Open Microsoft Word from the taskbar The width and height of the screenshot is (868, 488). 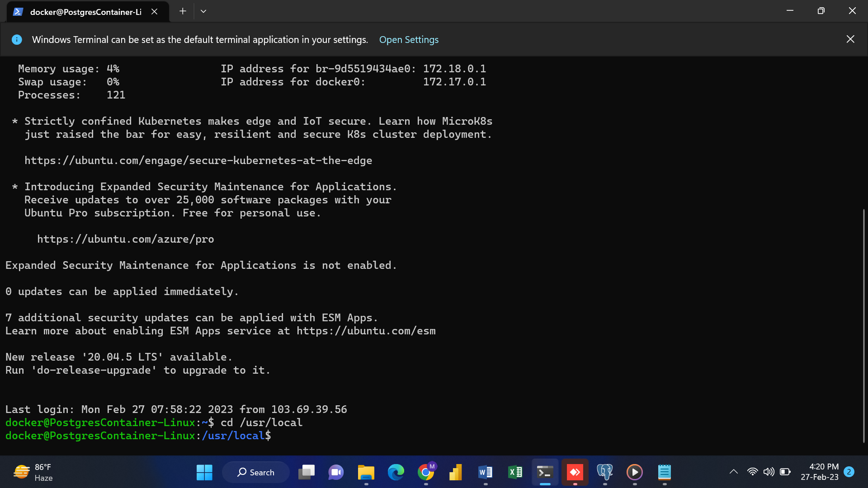486,472
